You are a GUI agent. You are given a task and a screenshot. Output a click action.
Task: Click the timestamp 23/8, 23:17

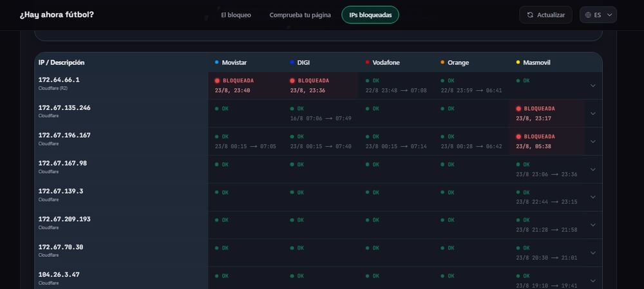533,118
